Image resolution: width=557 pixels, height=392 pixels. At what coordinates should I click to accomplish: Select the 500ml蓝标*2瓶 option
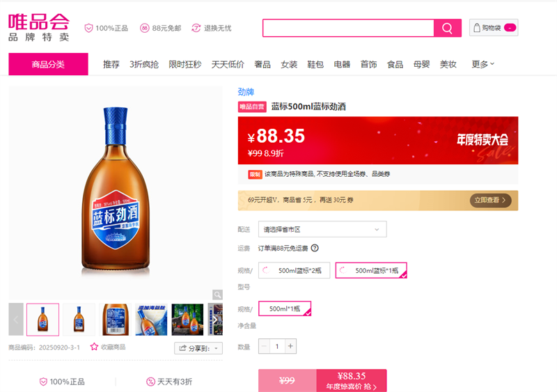click(x=295, y=270)
